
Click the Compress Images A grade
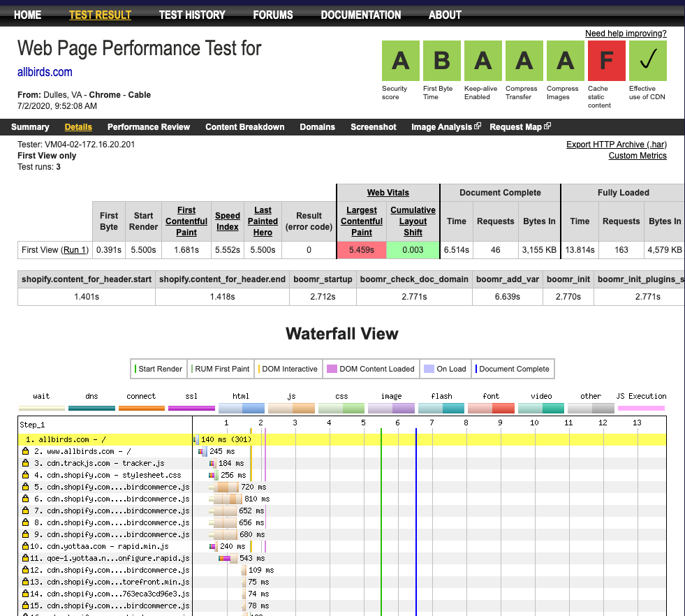566,61
